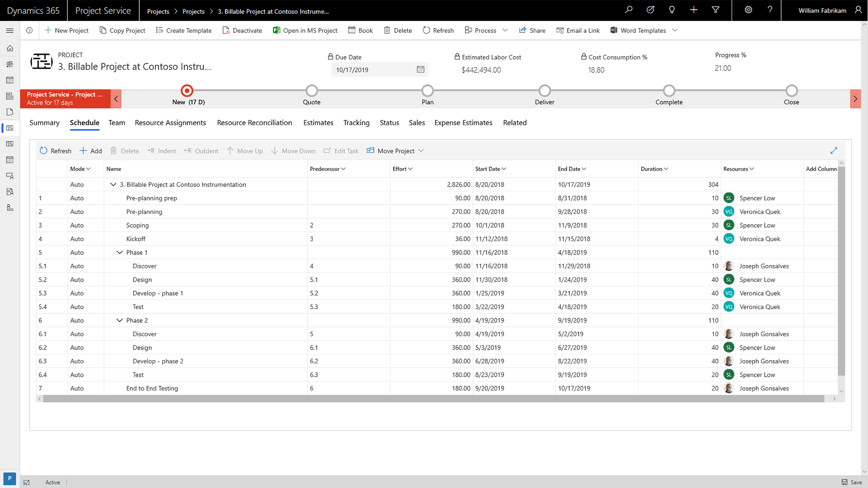Screen dimensions: 868x488
Task: Indent the selected task
Action: 161,150
